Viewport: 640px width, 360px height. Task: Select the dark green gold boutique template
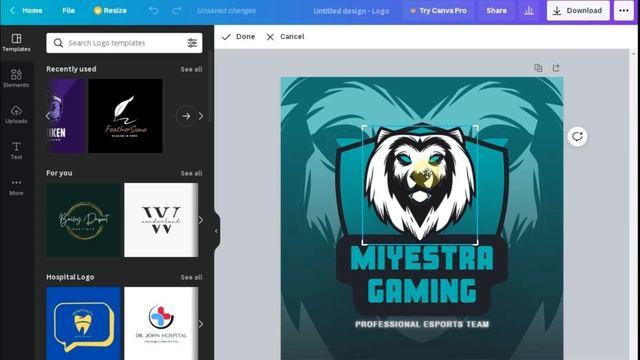[x=83, y=220]
